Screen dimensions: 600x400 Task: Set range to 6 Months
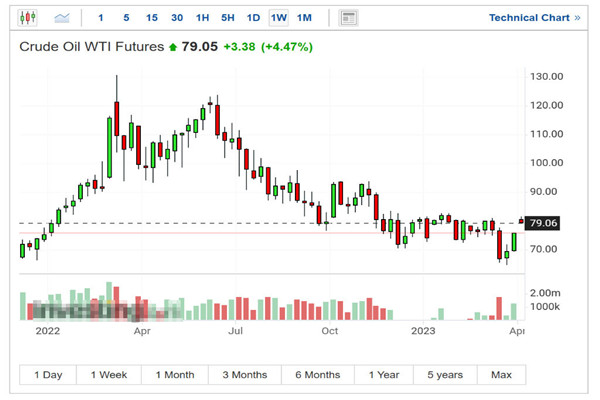(318, 375)
